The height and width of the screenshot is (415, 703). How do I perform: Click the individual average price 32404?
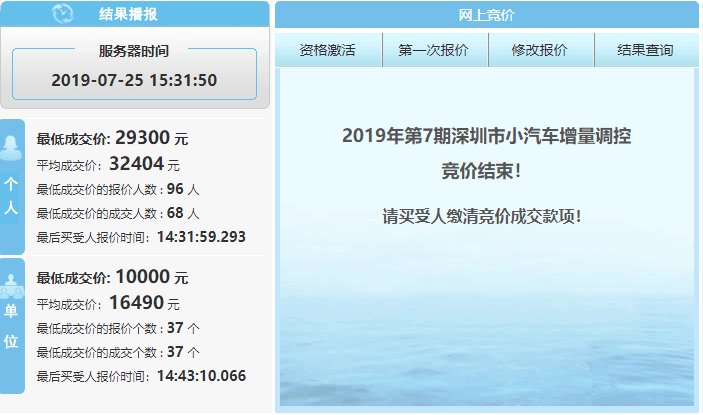pyautogui.click(x=133, y=164)
